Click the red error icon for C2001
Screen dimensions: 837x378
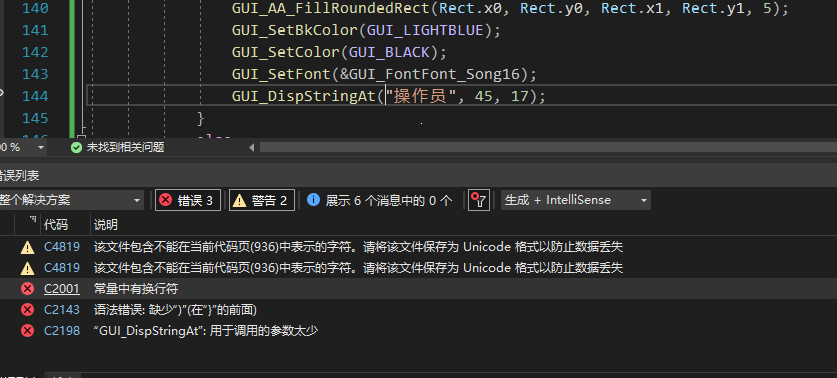click(27, 289)
